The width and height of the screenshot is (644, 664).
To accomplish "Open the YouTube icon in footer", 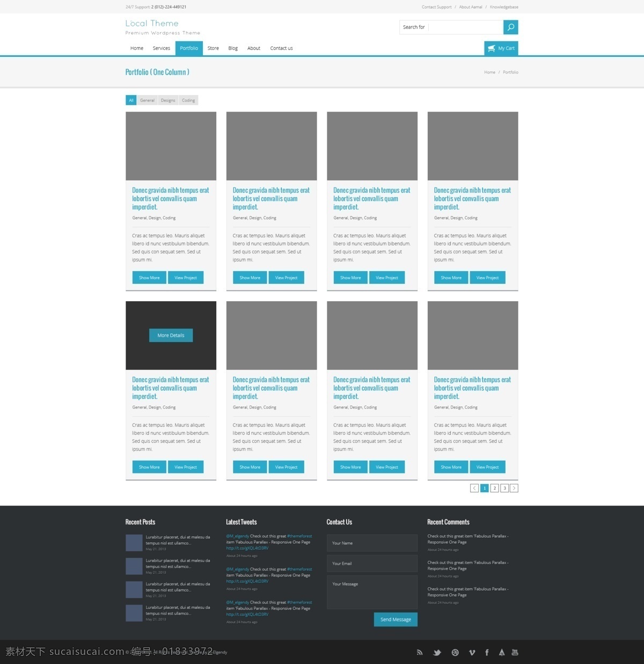I will click(515, 652).
